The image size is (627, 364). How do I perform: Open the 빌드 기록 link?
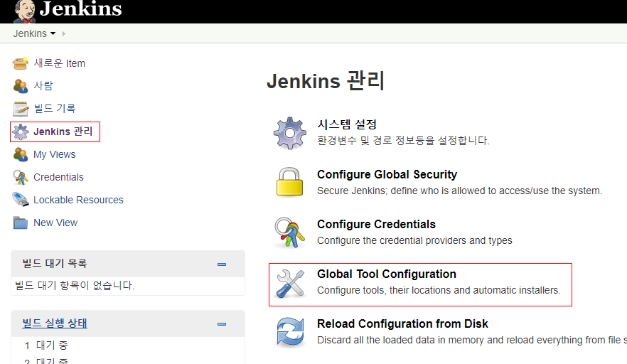click(x=55, y=108)
